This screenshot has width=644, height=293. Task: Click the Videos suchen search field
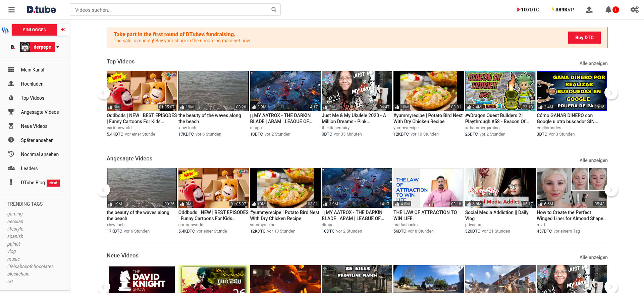pos(171,10)
